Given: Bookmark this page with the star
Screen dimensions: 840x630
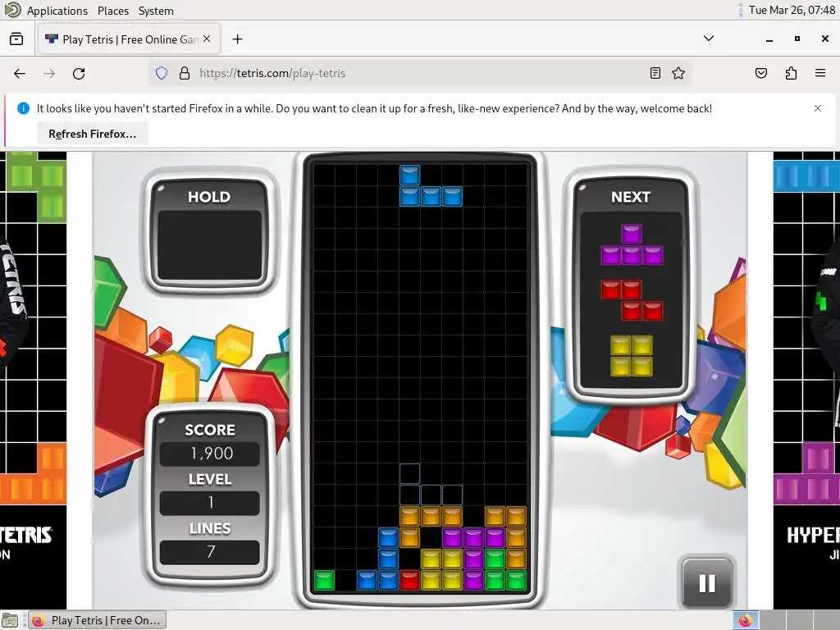Looking at the screenshot, I should 678,73.
